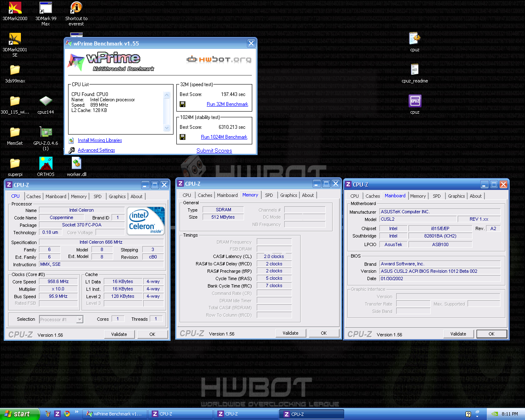The height and width of the screenshot is (420, 525).
Task: Click the Install Missing Libraries link
Action: [100, 140]
